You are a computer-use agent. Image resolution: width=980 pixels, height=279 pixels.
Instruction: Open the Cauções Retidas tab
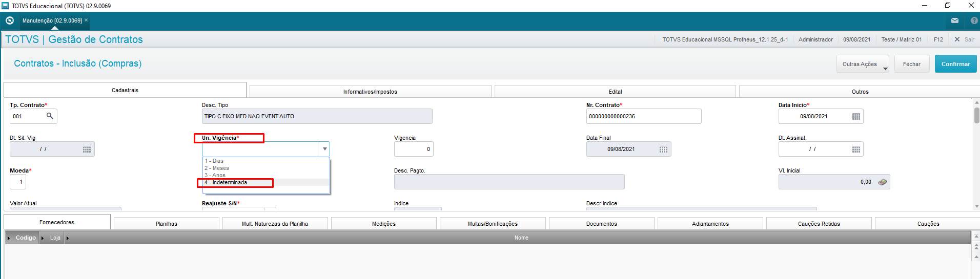pos(819,224)
